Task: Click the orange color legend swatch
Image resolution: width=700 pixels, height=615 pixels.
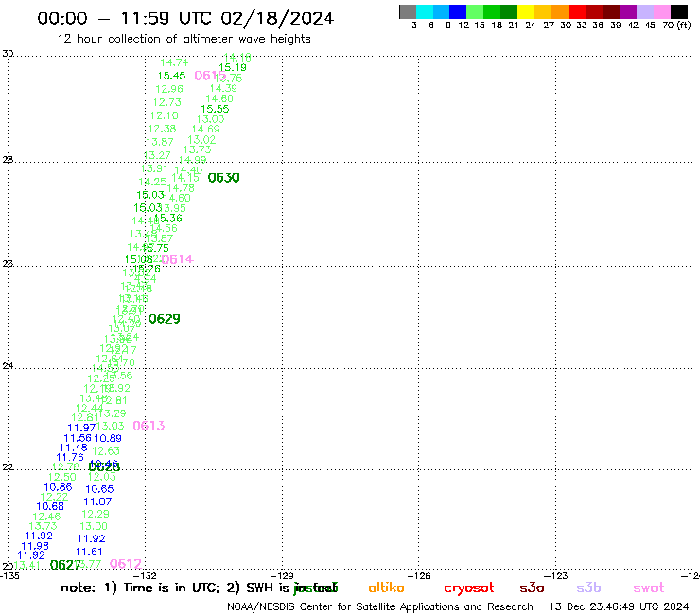Action: (x=560, y=11)
